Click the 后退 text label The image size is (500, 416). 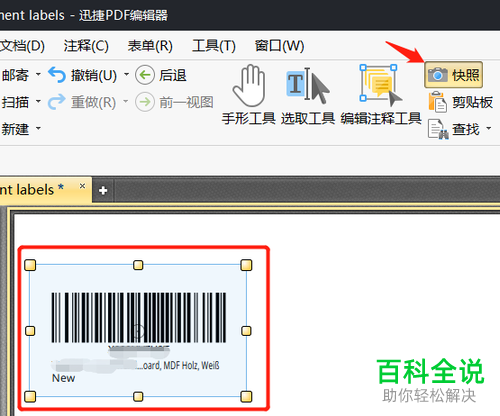pyautogui.click(x=173, y=75)
